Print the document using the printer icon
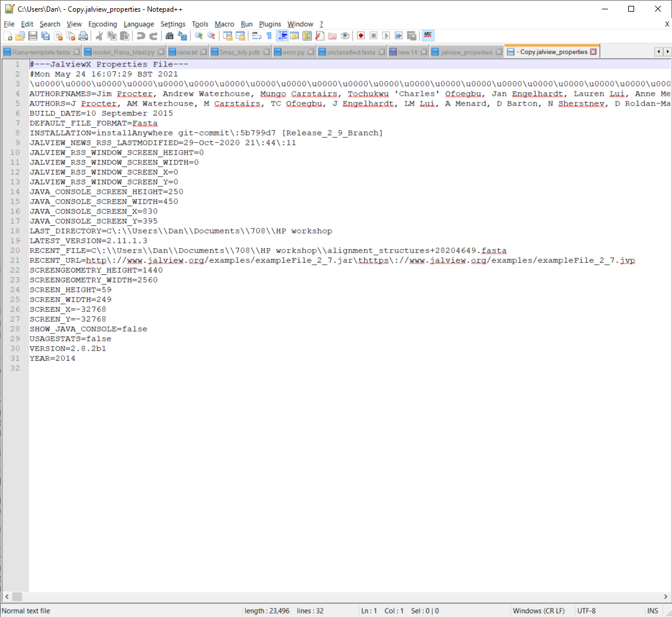 click(83, 36)
